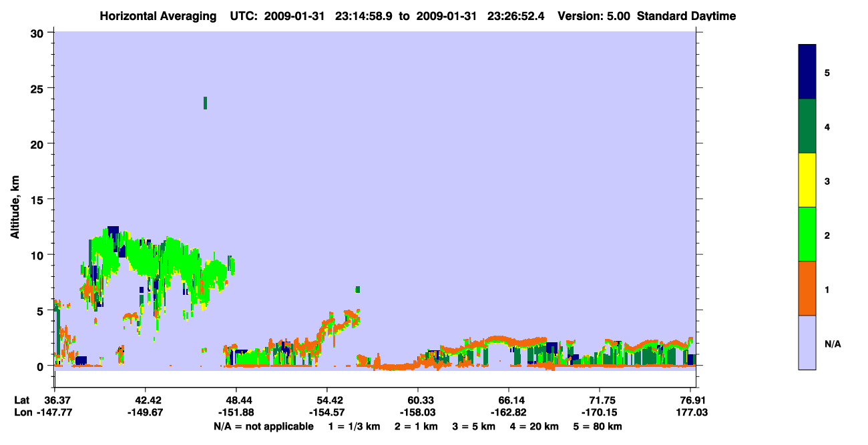Click the end time '23:26:52.4' in title

[515, 16]
